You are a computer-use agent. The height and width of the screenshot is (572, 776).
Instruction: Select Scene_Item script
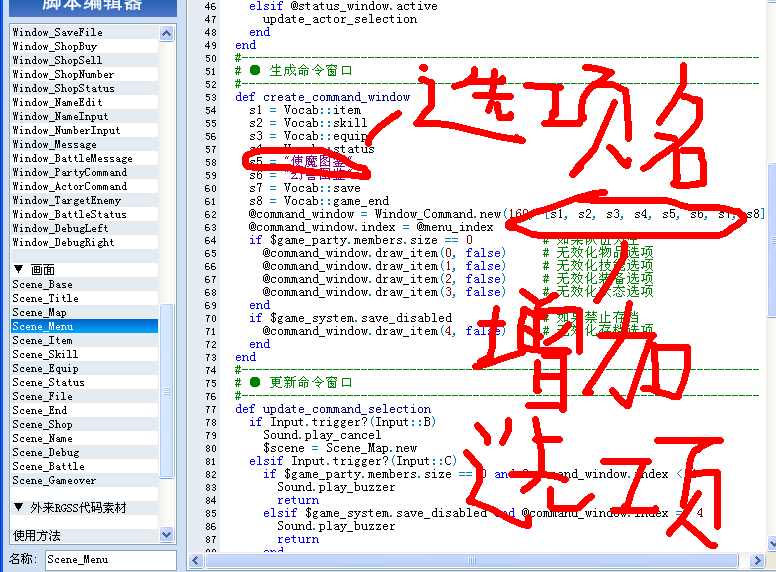click(x=84, y=340)
